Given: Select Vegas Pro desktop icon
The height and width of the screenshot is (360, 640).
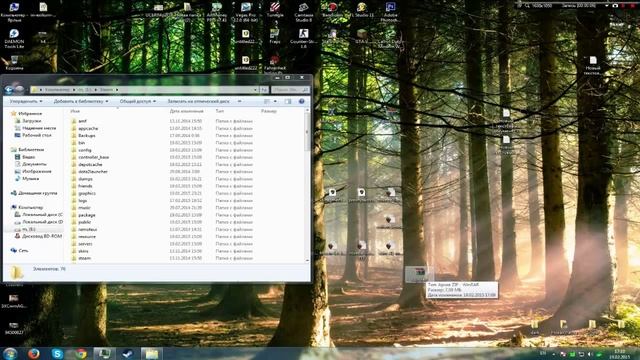Looking at the screenshot, I should tap(246, 12).
